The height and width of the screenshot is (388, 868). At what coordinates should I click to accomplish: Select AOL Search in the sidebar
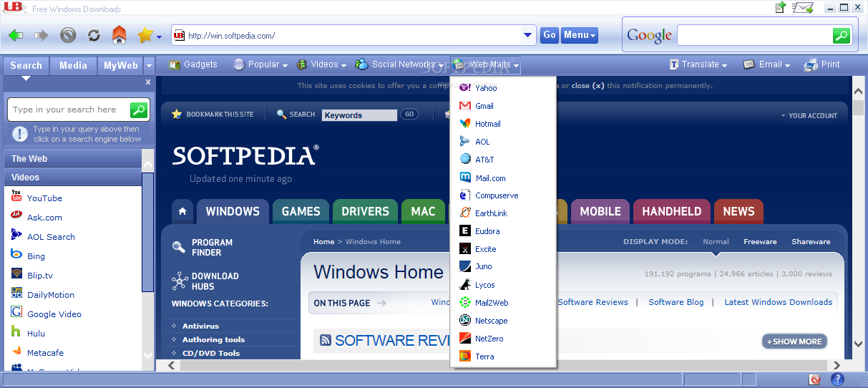point(51,237)
